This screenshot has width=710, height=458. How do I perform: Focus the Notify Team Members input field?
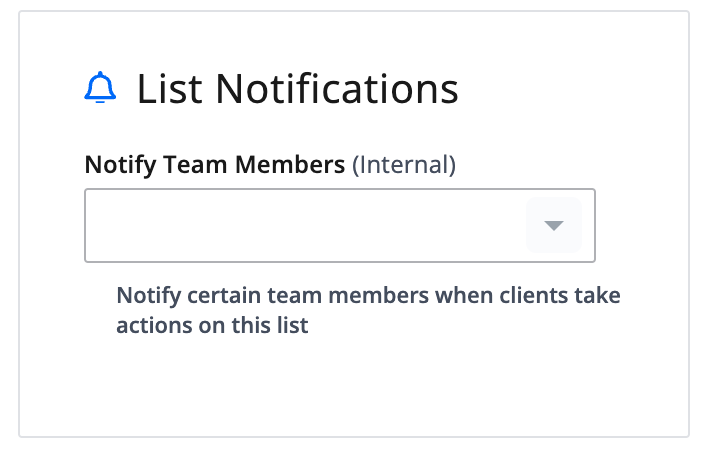tap(340, 225)
